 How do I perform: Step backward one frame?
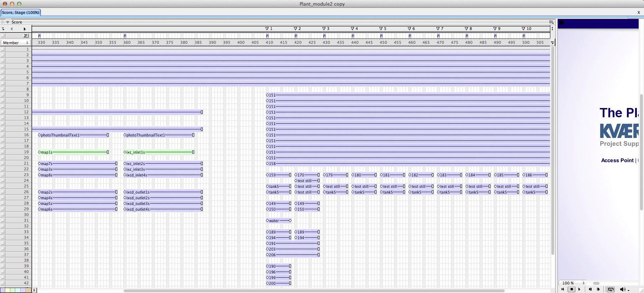590,289
